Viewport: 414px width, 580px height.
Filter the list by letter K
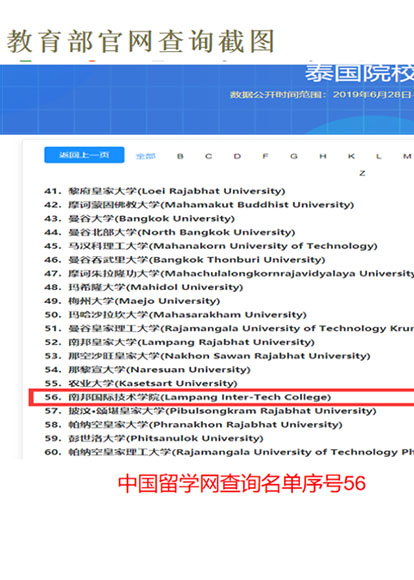click(x=351, y=156)
